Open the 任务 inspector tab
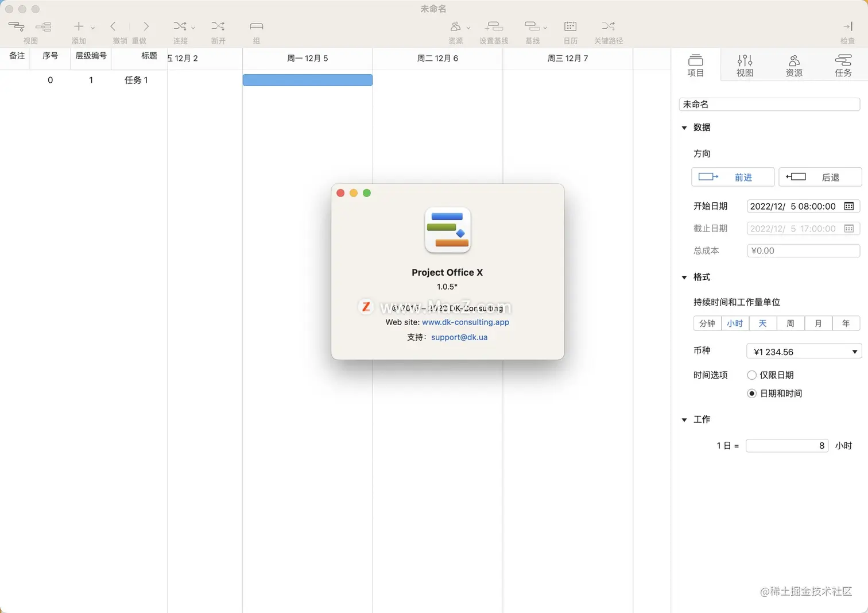868x613 pixels. click(x=843, y=65)
